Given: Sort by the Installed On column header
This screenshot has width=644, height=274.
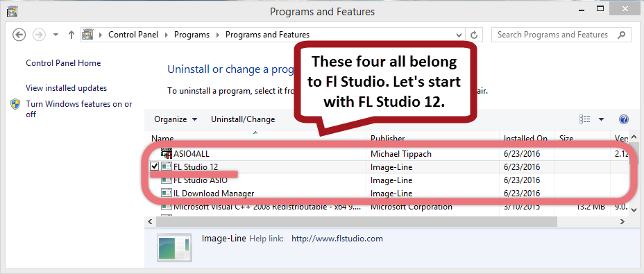Looking at the screenshot, I should (x=525, y=139).
